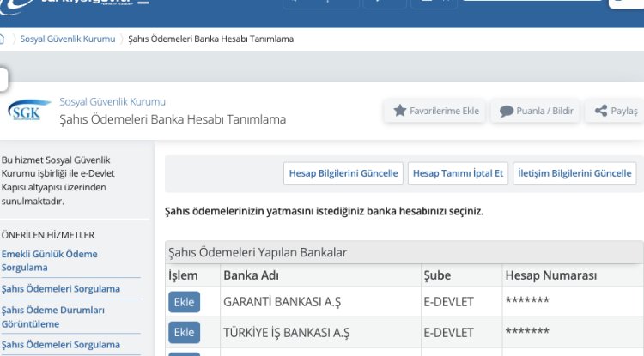Add the GARANTİ BANKASI account with Ekle
The width and height of the screenshot is (644, 356).
pos(184,302)
